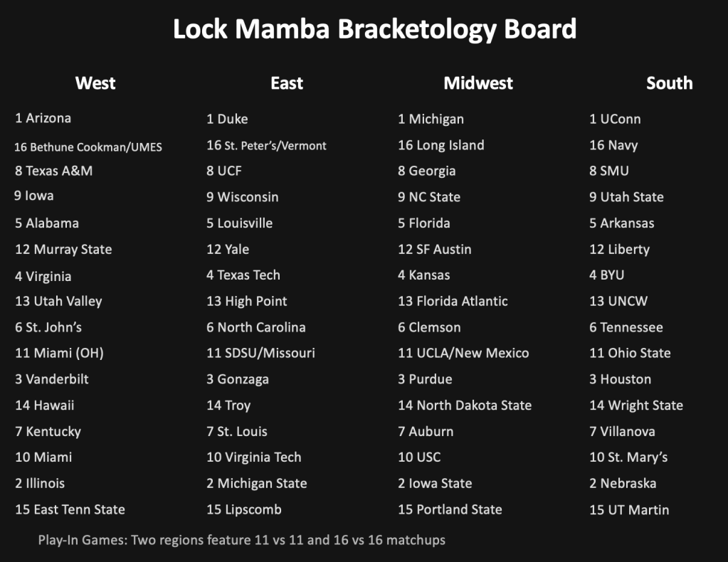Click the 1 Duke entry
728x562 pixels.
(227, 119)
